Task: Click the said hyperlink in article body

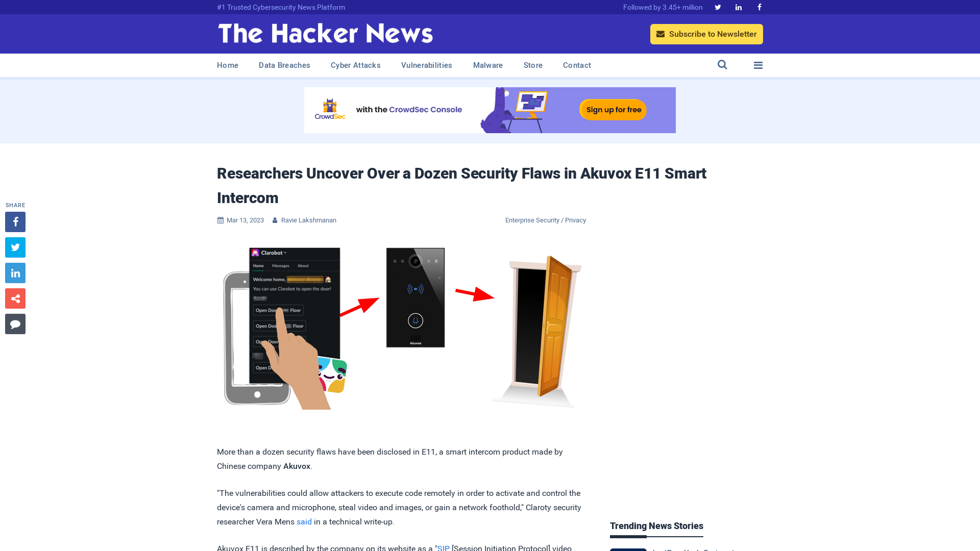Action: 304,521
